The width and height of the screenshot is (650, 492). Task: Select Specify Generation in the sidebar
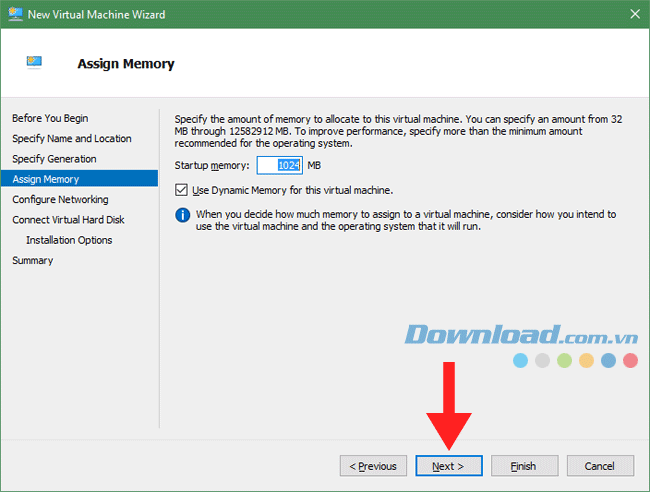click(x=54, y=159)
